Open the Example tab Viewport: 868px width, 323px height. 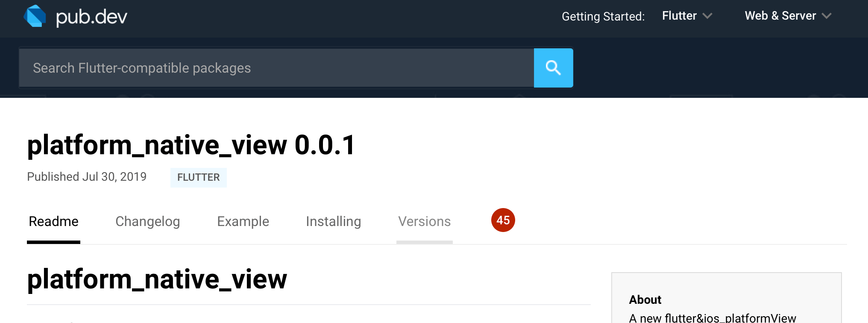pyautogui.click(x=243, y=221)
